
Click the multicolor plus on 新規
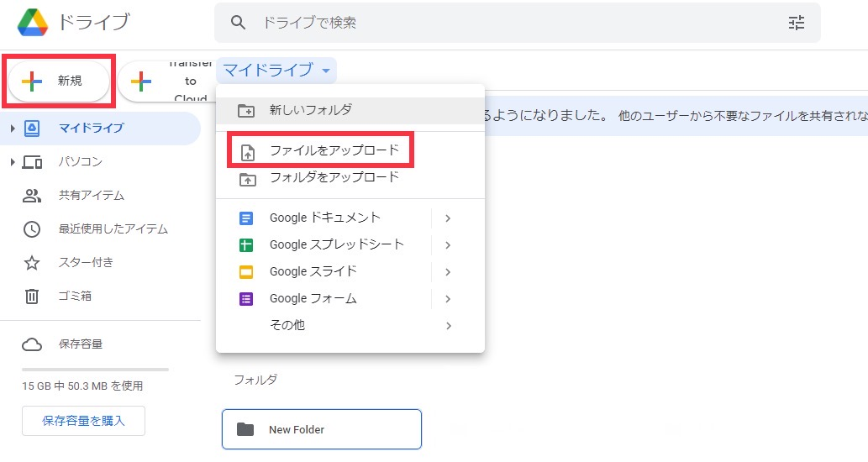[x=32, y=81]
